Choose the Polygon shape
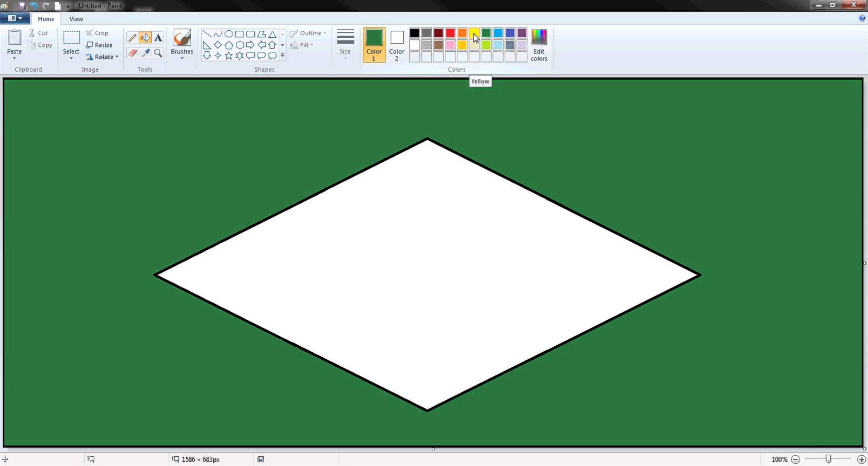The width and height of the screenshot is (868, 466). [261, 34]
